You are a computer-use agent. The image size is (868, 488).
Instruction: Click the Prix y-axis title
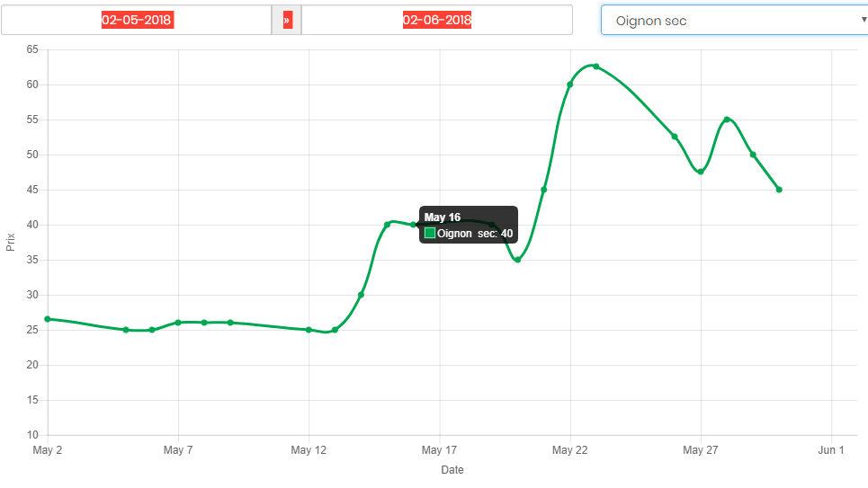(x=11, y=242)
